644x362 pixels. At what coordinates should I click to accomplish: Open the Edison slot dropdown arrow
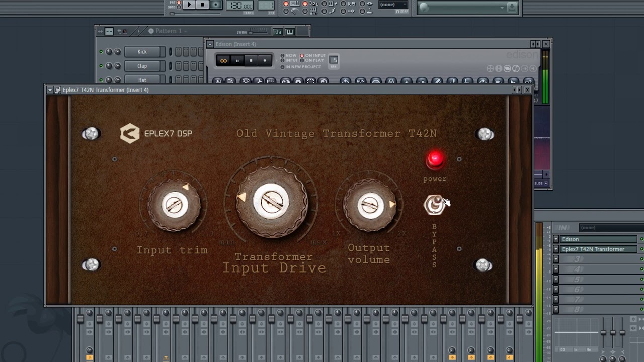click(556, 239)
